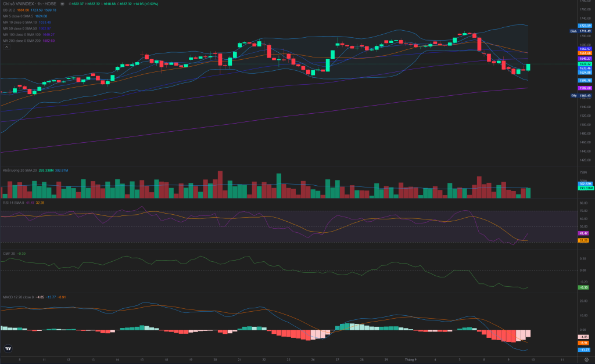Screen dimensions: 595x364
Task: Collapse the indicator legend list
Action: click(6, 46)
